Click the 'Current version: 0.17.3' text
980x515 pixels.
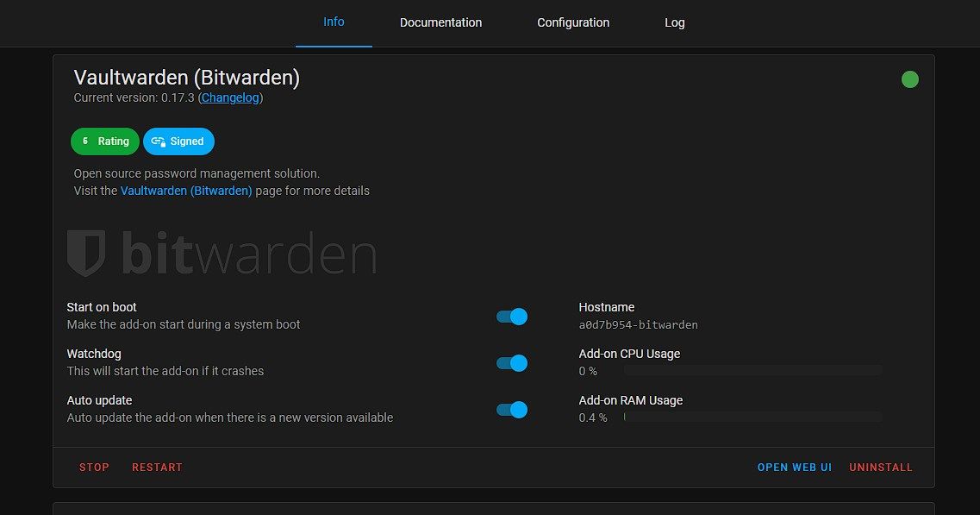pyautogui.click(x=134, y=97)
